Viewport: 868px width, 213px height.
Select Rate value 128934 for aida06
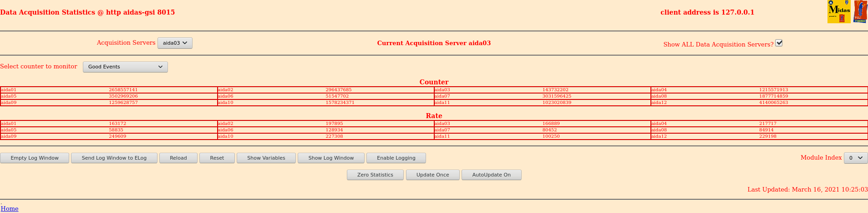click(x=335, y=130)
